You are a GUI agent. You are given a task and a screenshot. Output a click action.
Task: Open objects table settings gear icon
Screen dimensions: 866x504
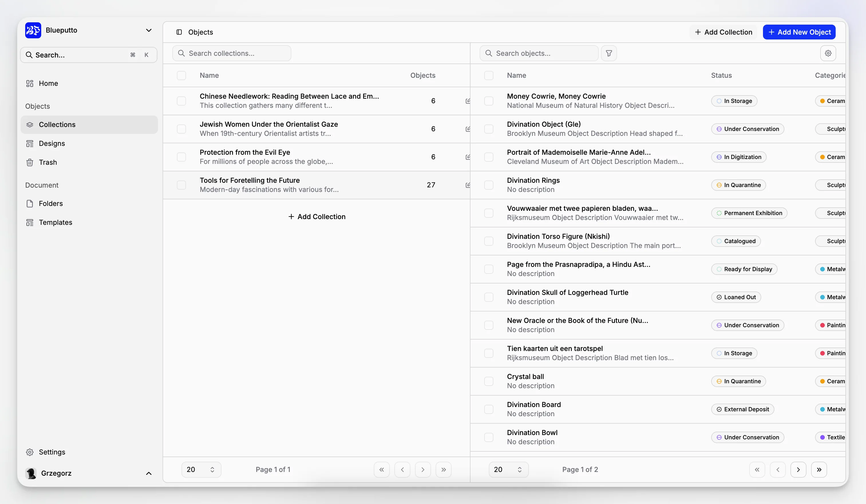point(828,53)
